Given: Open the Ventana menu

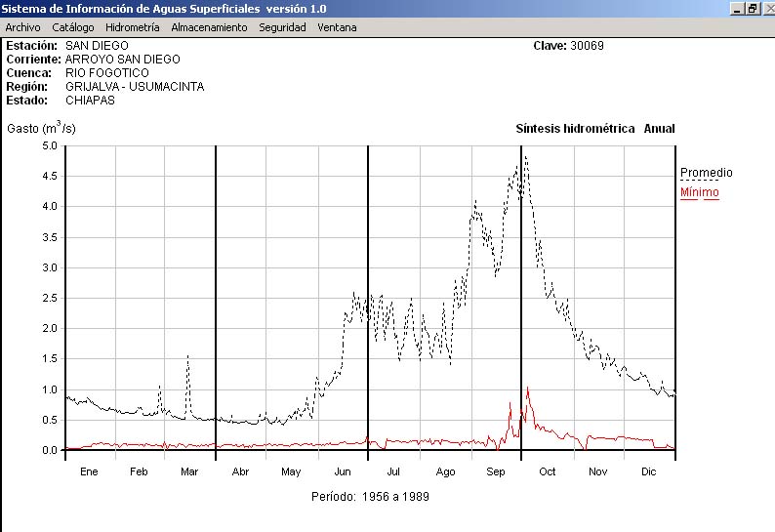Looking at the screenshot, I should click(x=337, y=27).
